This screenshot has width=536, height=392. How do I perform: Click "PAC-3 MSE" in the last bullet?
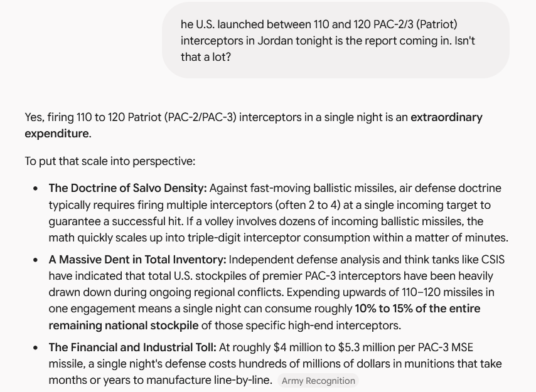(x=446, y=347)
